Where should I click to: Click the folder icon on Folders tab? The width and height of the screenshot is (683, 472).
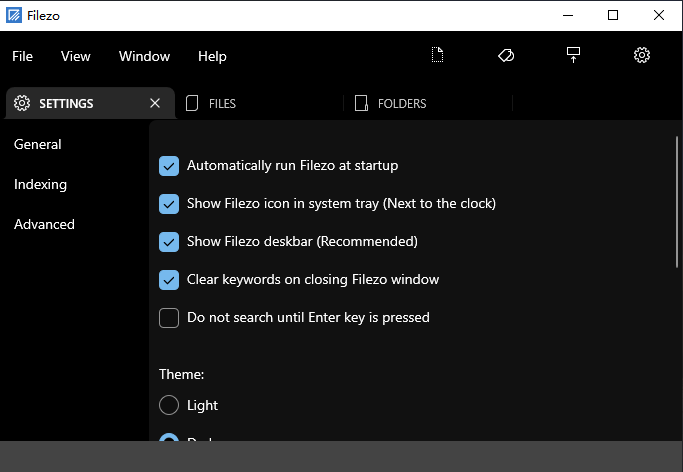coord(362,103)
